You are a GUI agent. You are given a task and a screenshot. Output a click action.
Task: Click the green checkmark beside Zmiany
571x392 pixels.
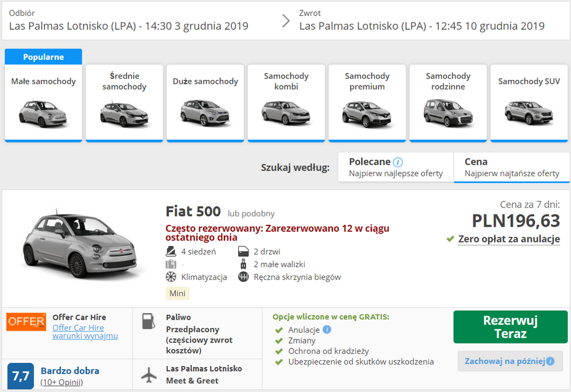point(279,341)
